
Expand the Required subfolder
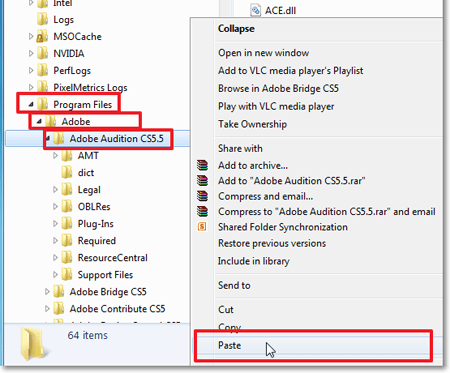point(55,240)
